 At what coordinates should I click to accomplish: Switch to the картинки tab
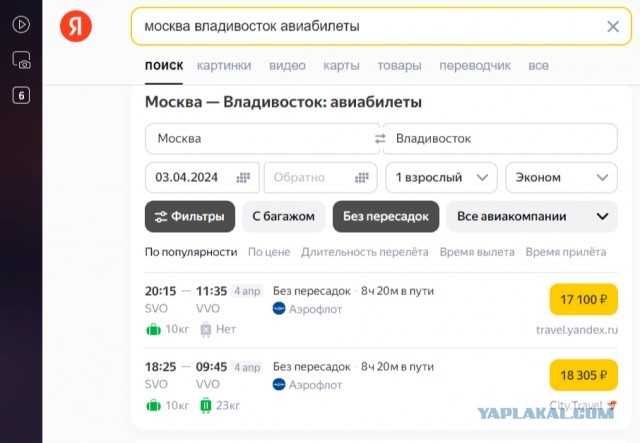pos(224,66)
